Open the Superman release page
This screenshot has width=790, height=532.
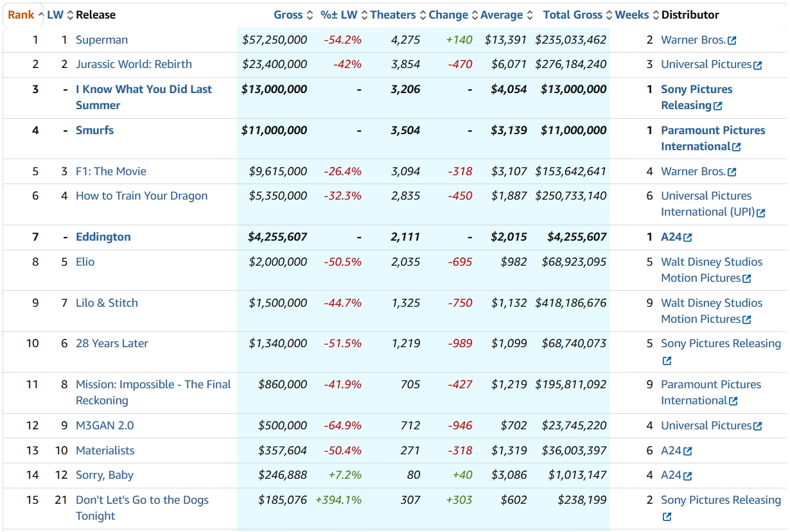click(x=101, y=40)
